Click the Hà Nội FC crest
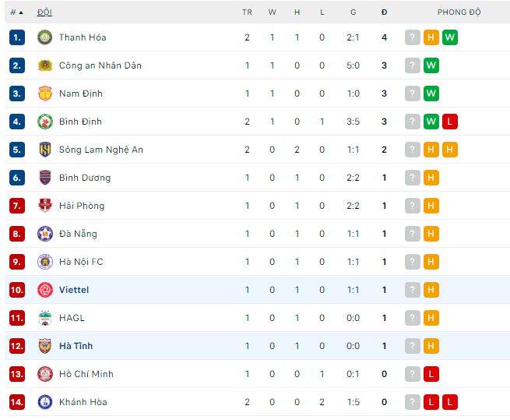This screenshot has width=510, height=420. (44, 262)
